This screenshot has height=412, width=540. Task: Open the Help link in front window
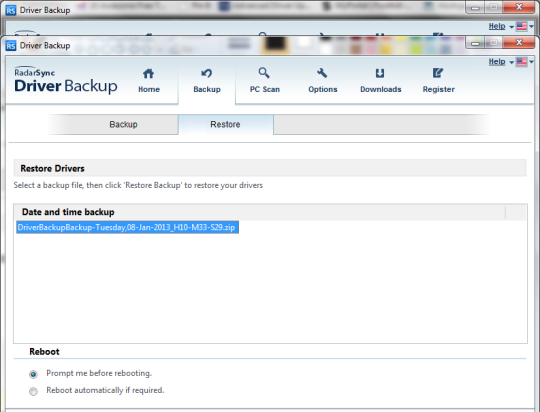pyautogui.click(x=497, y=62)
